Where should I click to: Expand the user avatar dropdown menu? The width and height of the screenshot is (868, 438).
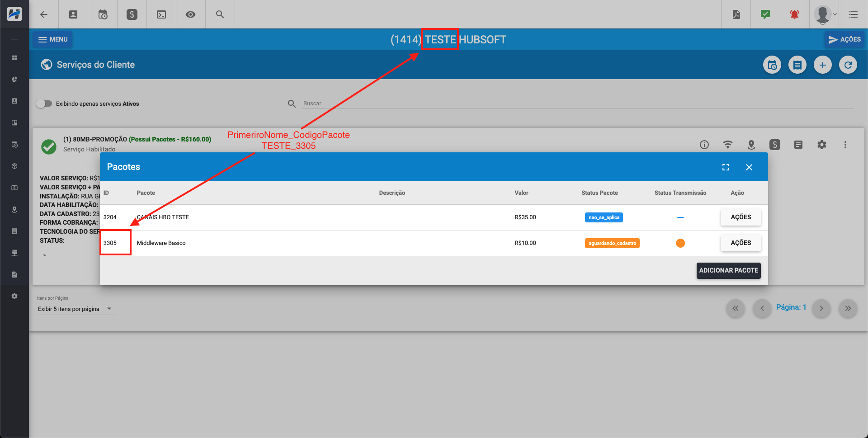pos(824,14)
